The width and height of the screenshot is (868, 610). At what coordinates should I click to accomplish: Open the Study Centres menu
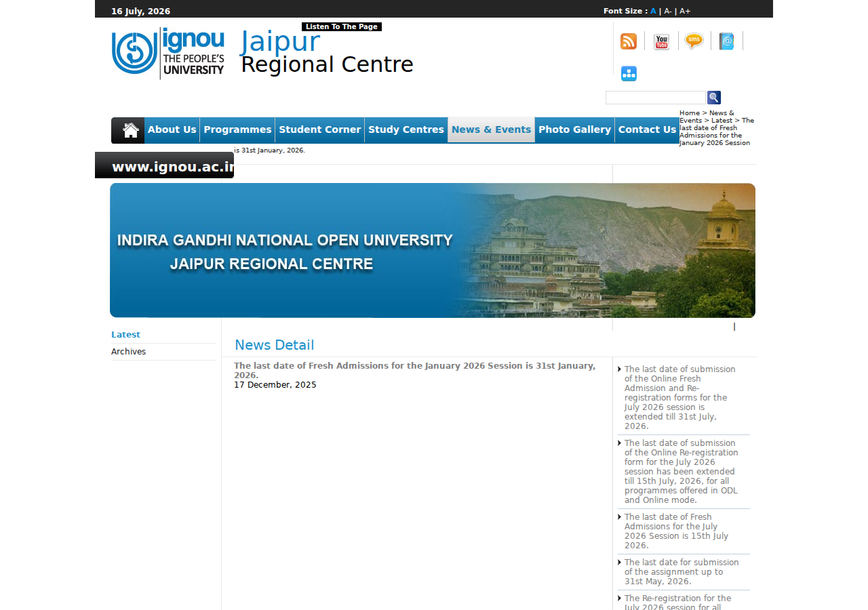point(406,130)
